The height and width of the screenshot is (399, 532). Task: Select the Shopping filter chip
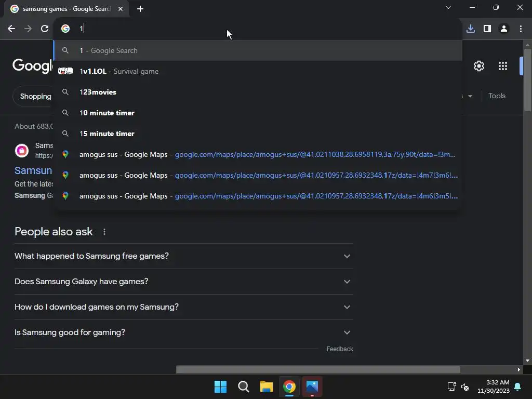pyautogui.click(x=34, y=96)
